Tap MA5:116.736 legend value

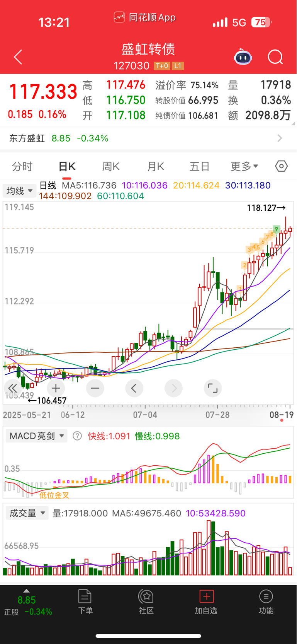click(x=89, y=185)
